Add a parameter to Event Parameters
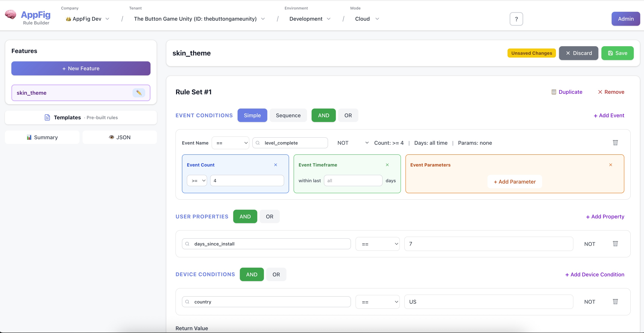This screenshot has height=333, width=644. [x=514, y=182]
